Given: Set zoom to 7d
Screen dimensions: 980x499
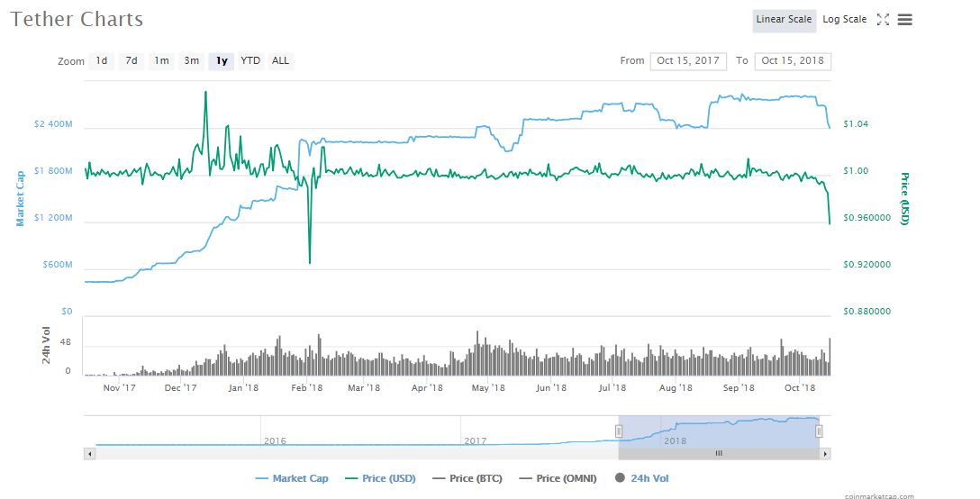Looking at the screenshot, I should coord(132,61).
